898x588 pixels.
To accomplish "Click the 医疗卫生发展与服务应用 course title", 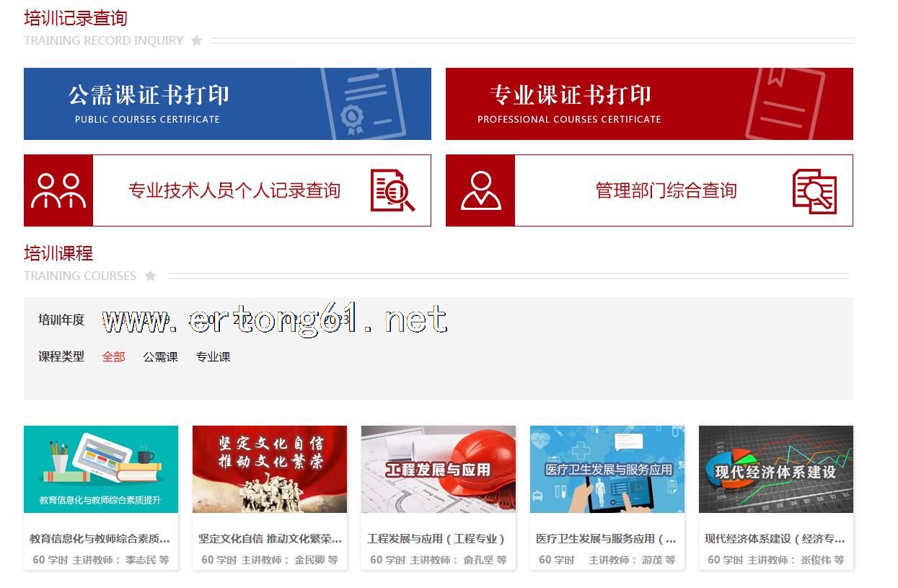I will point(606,538).
